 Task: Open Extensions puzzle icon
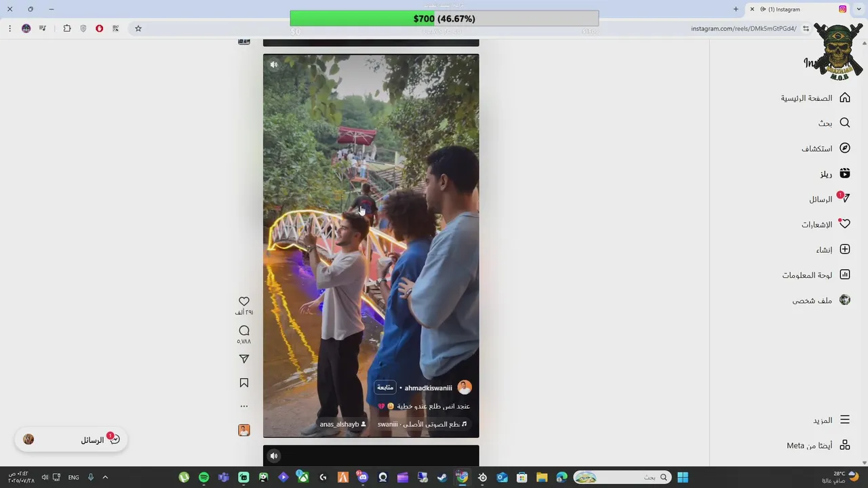[67, 28]
